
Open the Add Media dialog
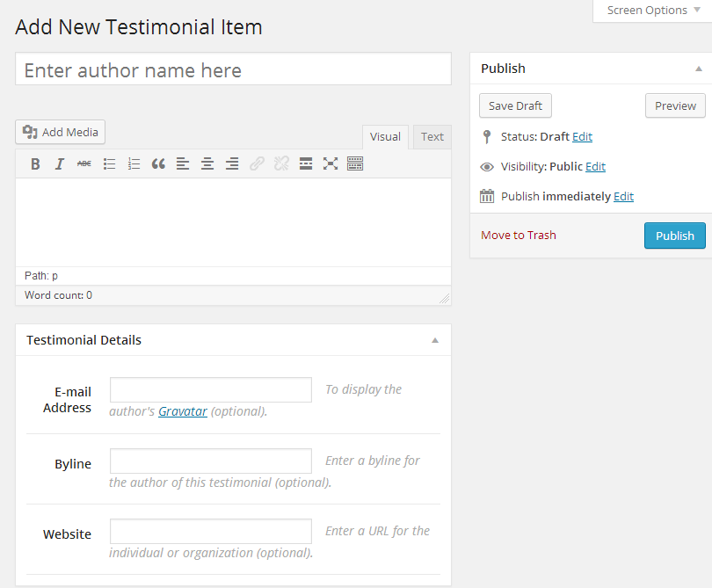point(61,132)
